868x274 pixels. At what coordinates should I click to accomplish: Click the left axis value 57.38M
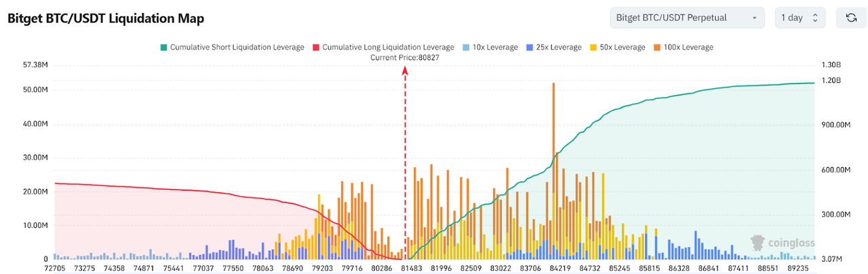(x=35, y=65)
